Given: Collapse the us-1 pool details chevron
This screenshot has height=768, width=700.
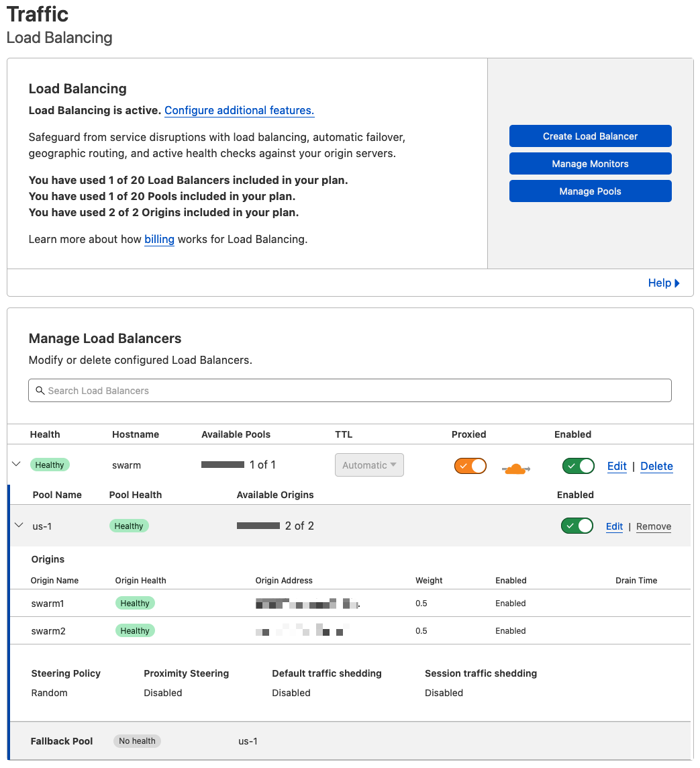Looking at the screenshot, I should coord(19,525).
